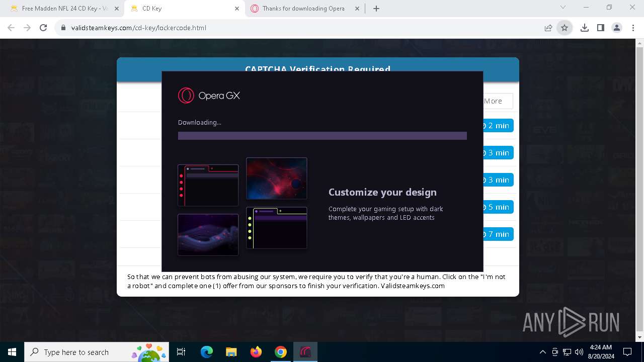Click the CAPTCHA Verification Required header
Screen dimensions: 644x362
pos(317,68)
